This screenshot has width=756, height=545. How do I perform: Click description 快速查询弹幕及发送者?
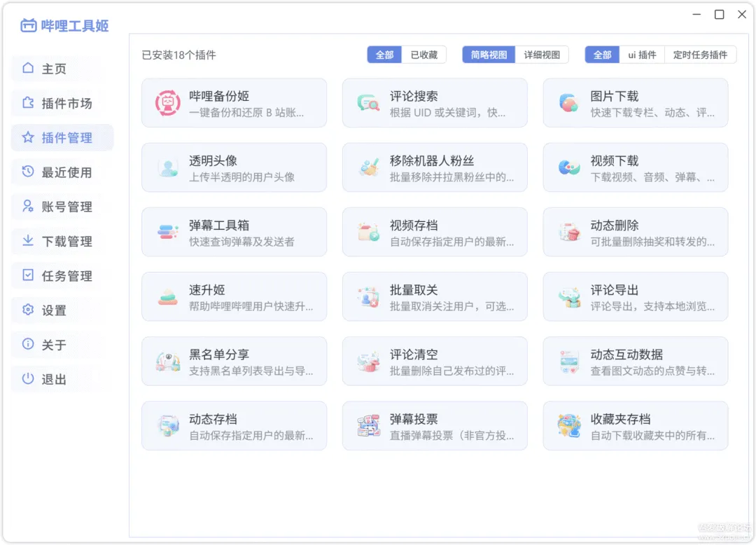[x=241, y=242]
